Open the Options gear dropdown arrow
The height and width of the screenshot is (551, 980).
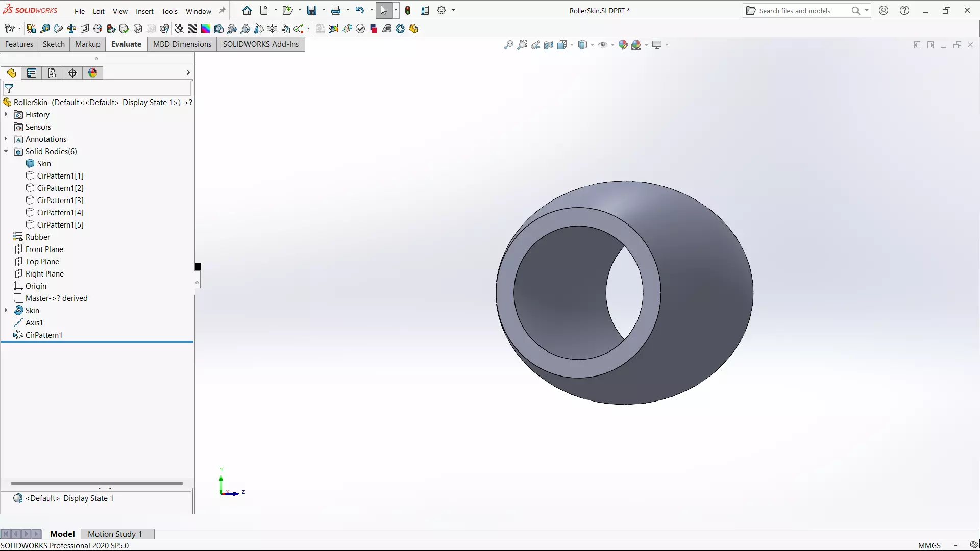click(x=453, y=10)
